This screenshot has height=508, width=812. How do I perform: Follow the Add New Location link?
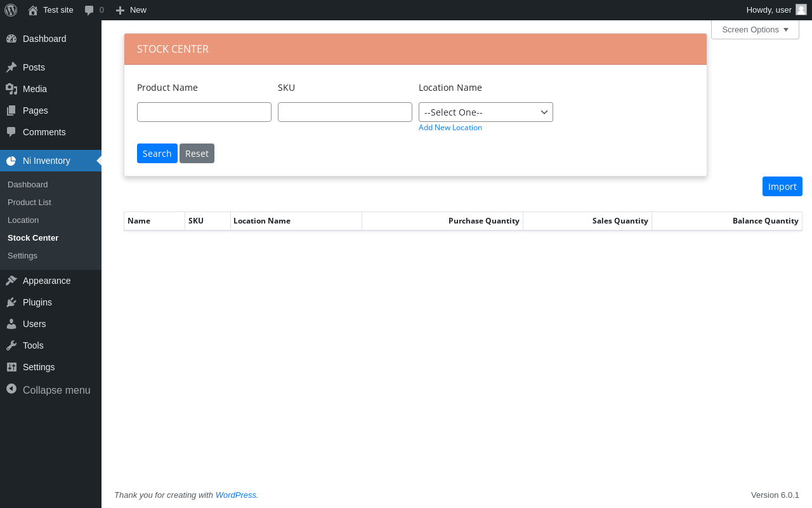(x=450, y=128)
